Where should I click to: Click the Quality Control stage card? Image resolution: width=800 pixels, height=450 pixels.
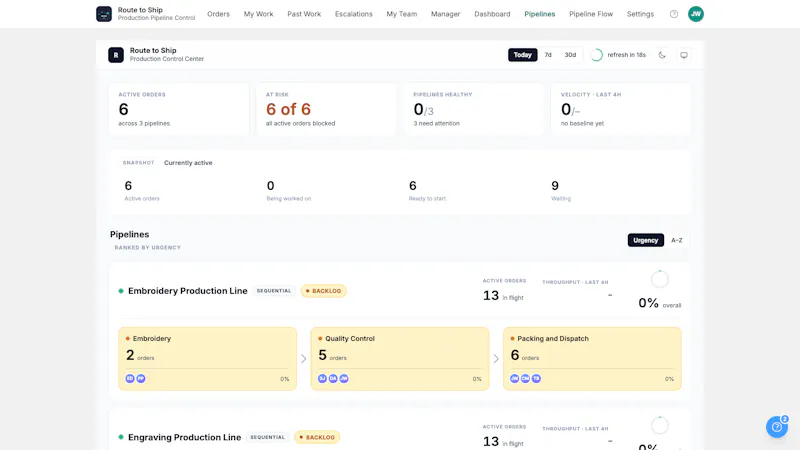[400, 359]
